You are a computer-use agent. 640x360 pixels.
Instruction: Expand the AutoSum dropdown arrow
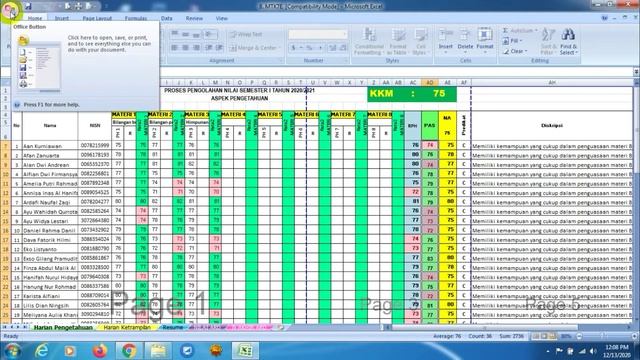tap(536, 31)
